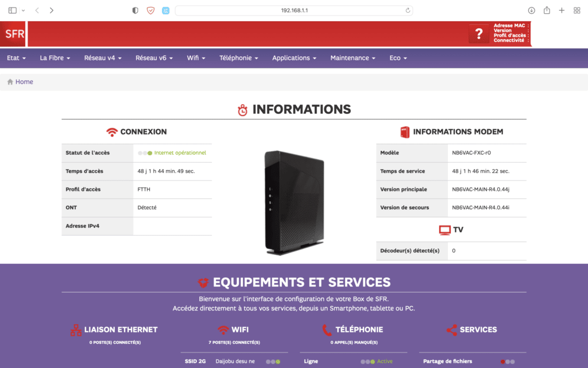Click the box icon beside EQUIPEMENTS ET SERVICES
The image size is (588, 368).
203,283
